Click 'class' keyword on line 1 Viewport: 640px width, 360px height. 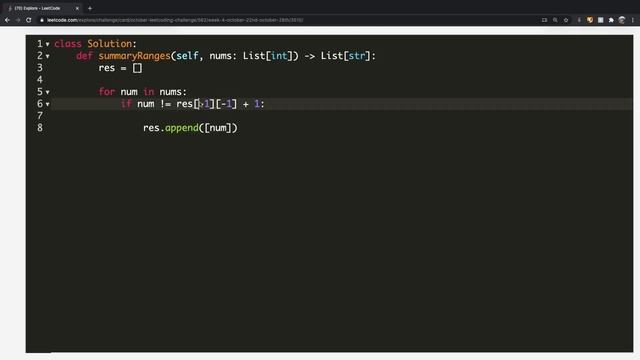pyautogui.click(x=68, y=44)
